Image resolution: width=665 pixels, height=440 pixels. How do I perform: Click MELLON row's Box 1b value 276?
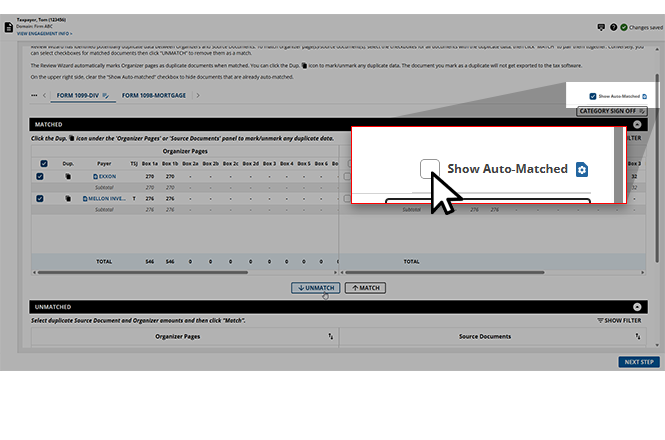[x=170, y=198]
